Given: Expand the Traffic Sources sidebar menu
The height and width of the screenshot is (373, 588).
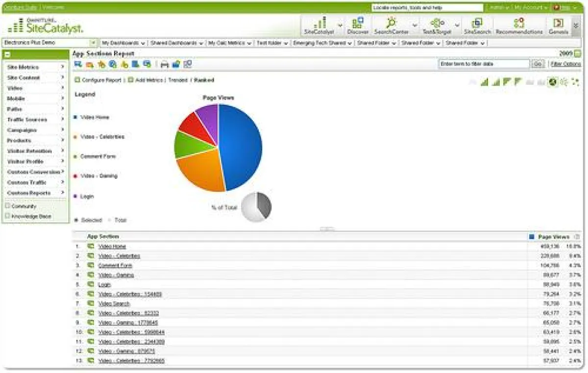Looking at the screenshot, I should coord(35,120).
